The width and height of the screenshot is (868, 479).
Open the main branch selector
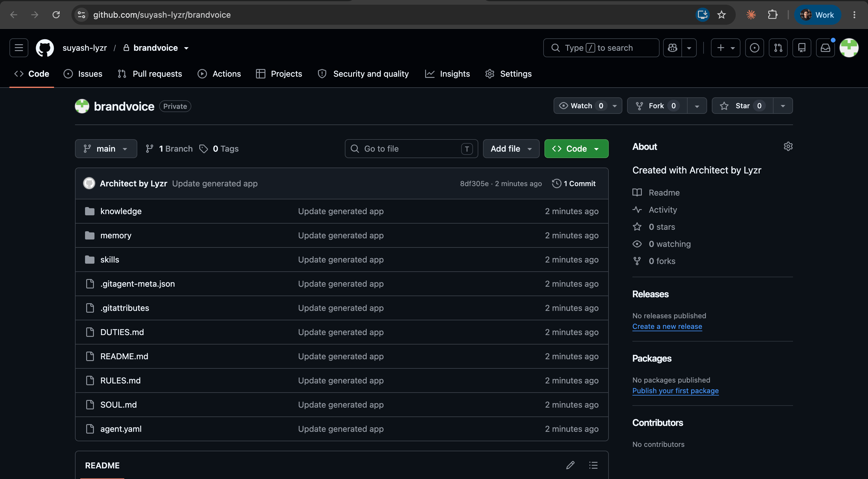pos(106,148)
